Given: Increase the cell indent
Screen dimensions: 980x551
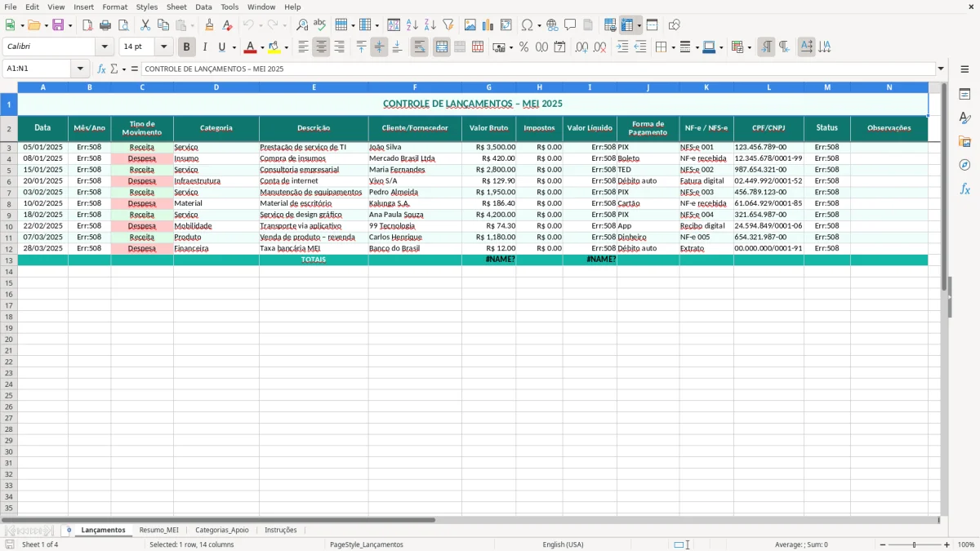Looking at the screenshot, I should point(622,47).
